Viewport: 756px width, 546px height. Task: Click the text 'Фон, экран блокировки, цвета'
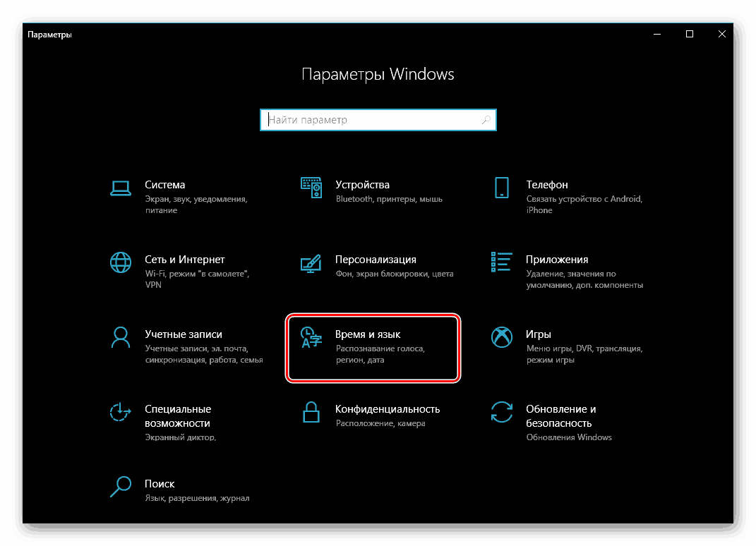point(395,274)
